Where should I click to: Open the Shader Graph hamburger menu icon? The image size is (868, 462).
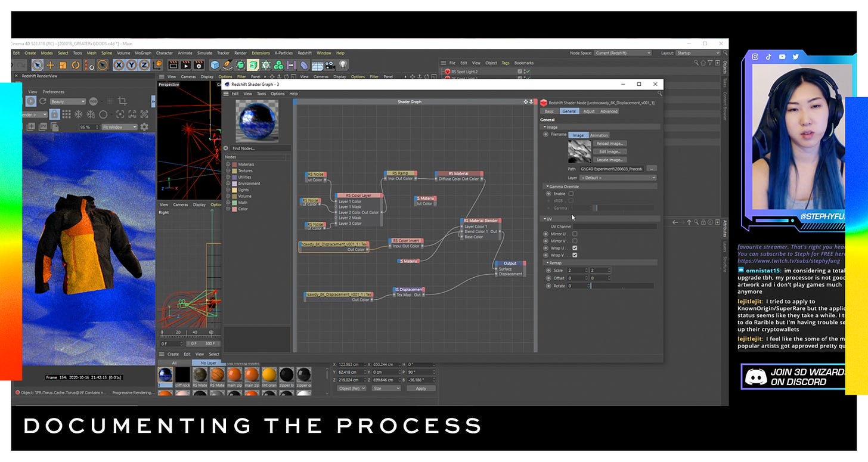(226, 94)
